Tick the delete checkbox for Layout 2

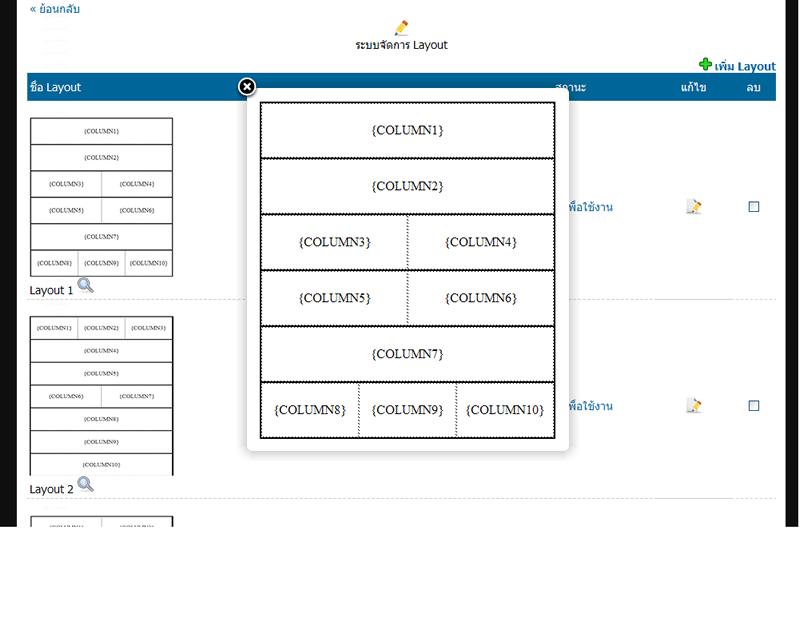tap(754, 406)
